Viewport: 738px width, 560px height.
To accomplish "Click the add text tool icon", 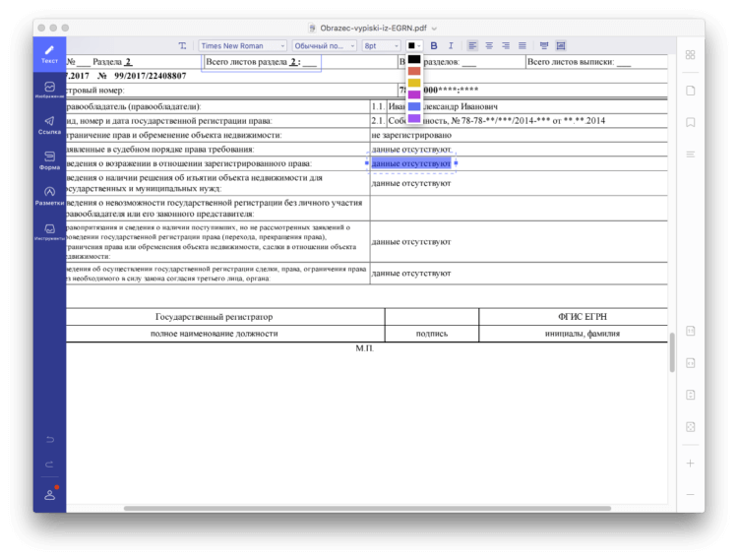I will point(182,45).
